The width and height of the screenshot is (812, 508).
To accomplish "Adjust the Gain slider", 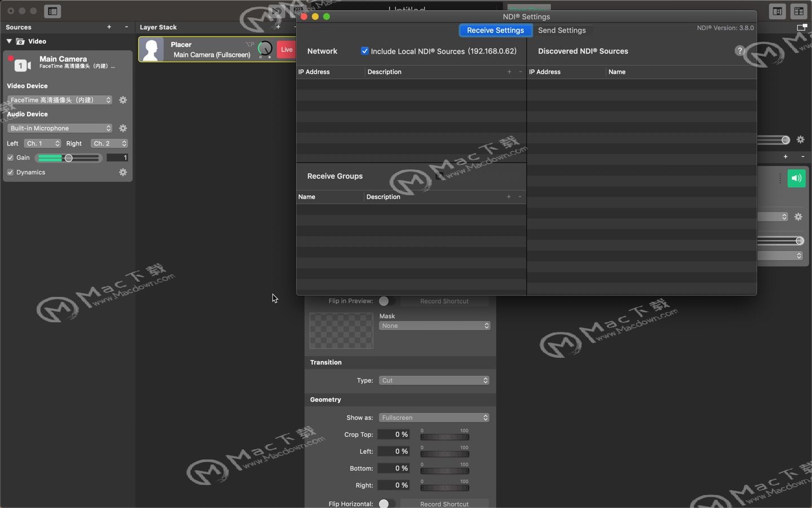I will tap(69, 158).
